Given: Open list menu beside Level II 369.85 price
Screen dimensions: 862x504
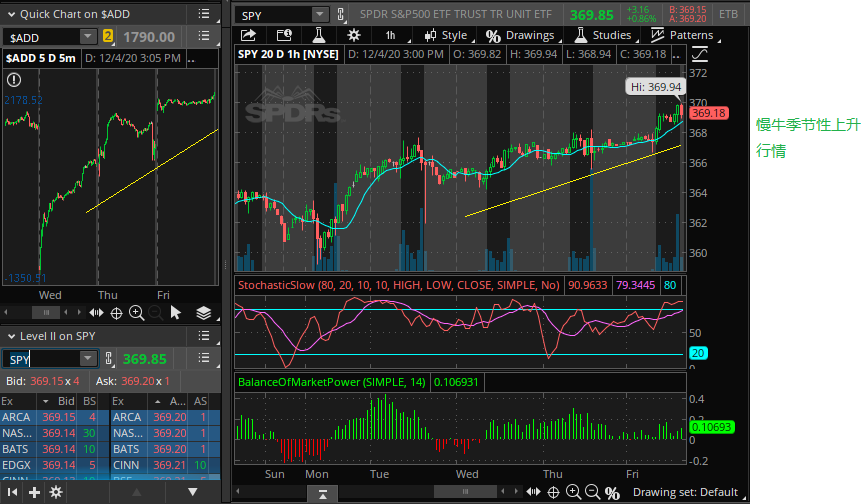Looking at the screenshot, I should point(204,358).
